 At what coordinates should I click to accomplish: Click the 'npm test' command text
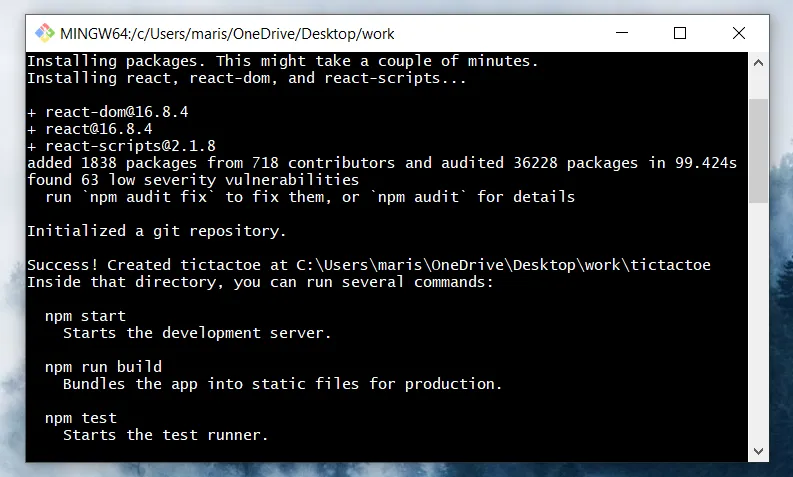point(81,418)
